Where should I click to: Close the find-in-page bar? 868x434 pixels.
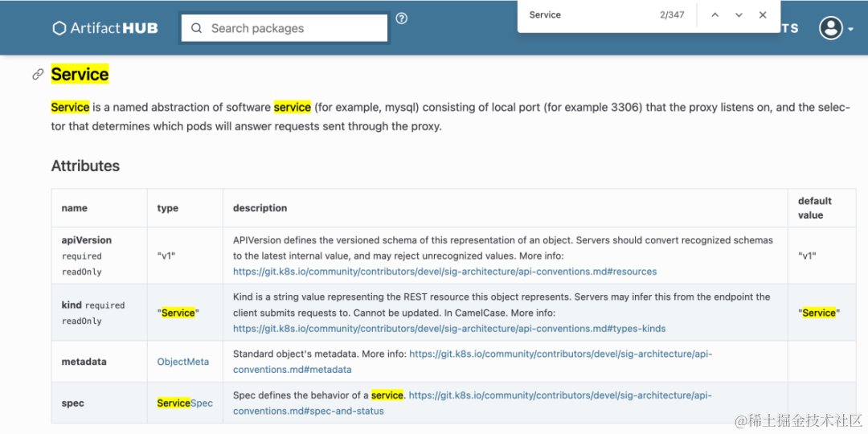[763, 15]
